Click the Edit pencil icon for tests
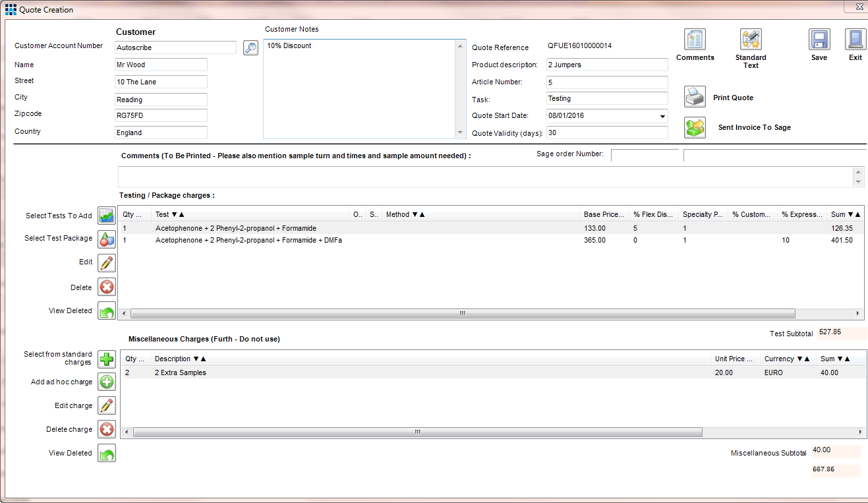Image resolution: width=868 pixels, height=503 pixels. click(x=106, y=262)
